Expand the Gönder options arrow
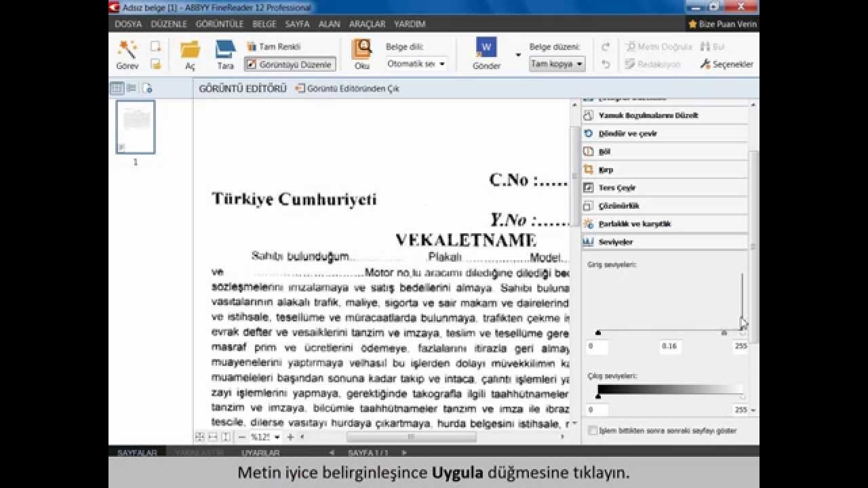The image size is (868, 488). pos(518,54)
